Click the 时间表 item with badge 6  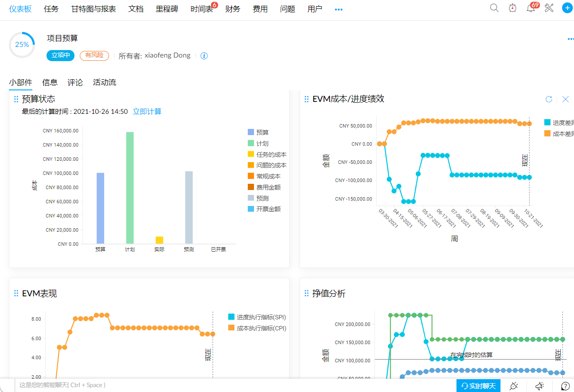[201, 8]
